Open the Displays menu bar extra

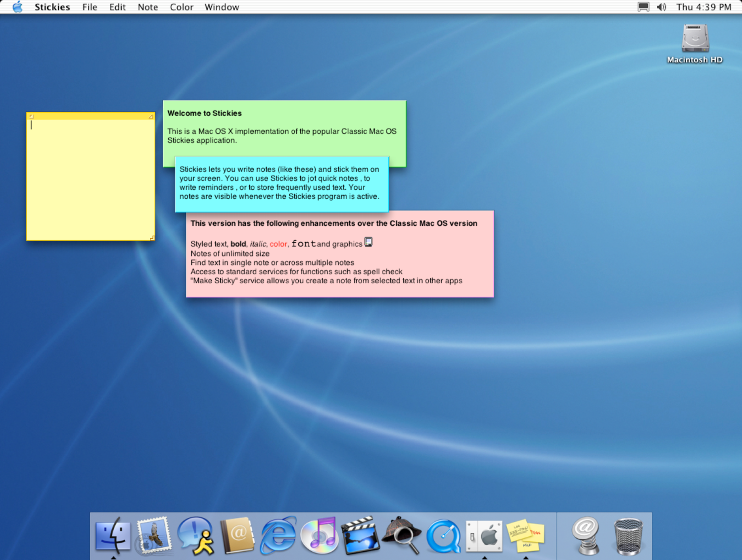point(643,7)
